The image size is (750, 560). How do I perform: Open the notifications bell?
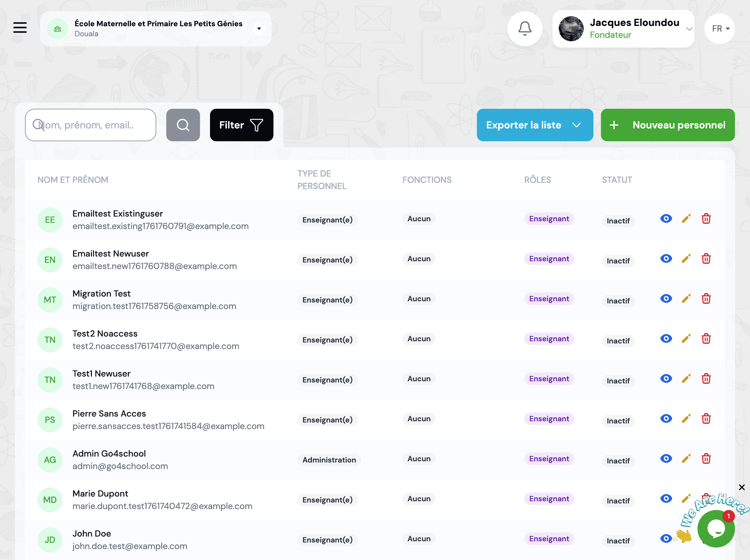(x=525, y=28)
